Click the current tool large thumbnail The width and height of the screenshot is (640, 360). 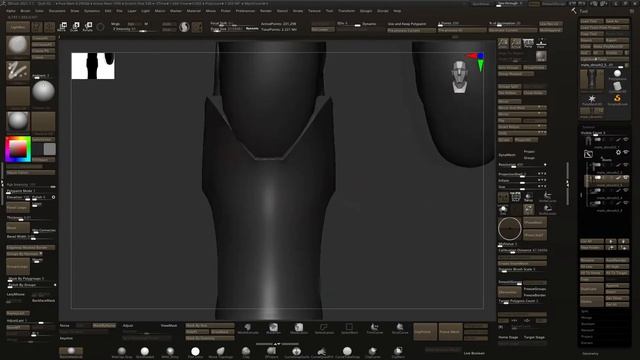592,79
